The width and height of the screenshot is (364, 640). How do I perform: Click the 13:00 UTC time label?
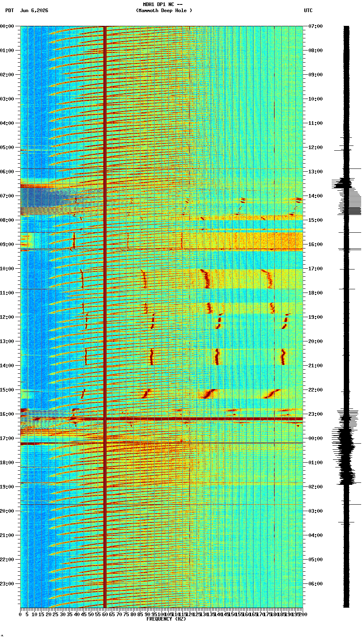[316, 172]
